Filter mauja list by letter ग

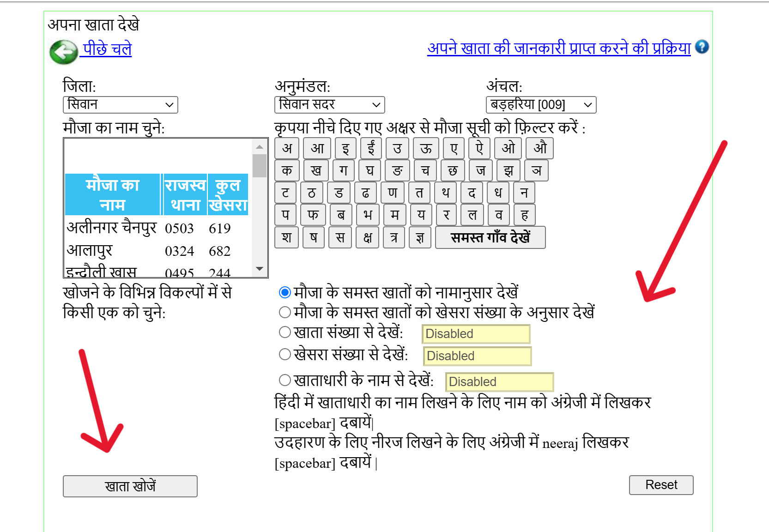pyautogui.click(x=344, y=170)
